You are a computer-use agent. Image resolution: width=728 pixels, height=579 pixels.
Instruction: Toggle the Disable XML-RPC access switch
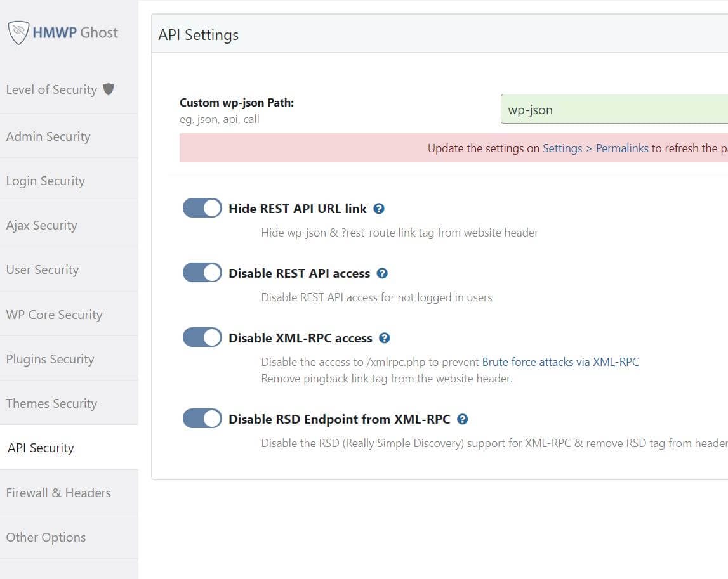202,337
